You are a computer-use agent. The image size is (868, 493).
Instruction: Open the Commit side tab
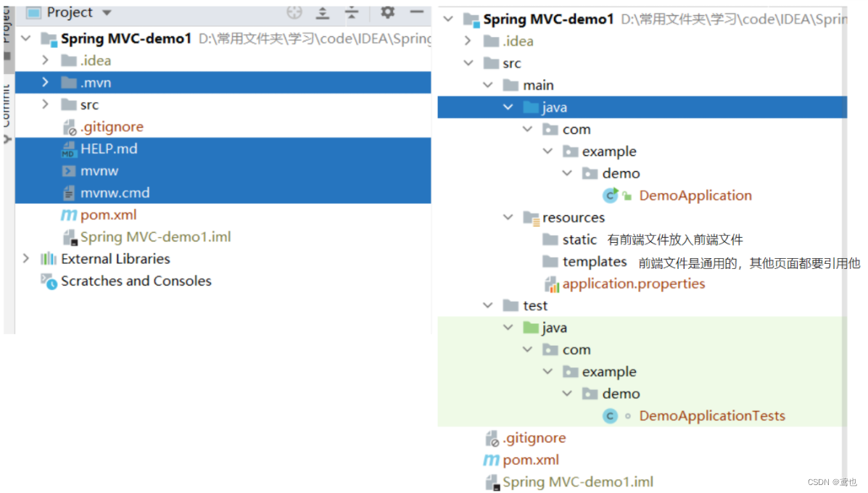pos(8,113)
